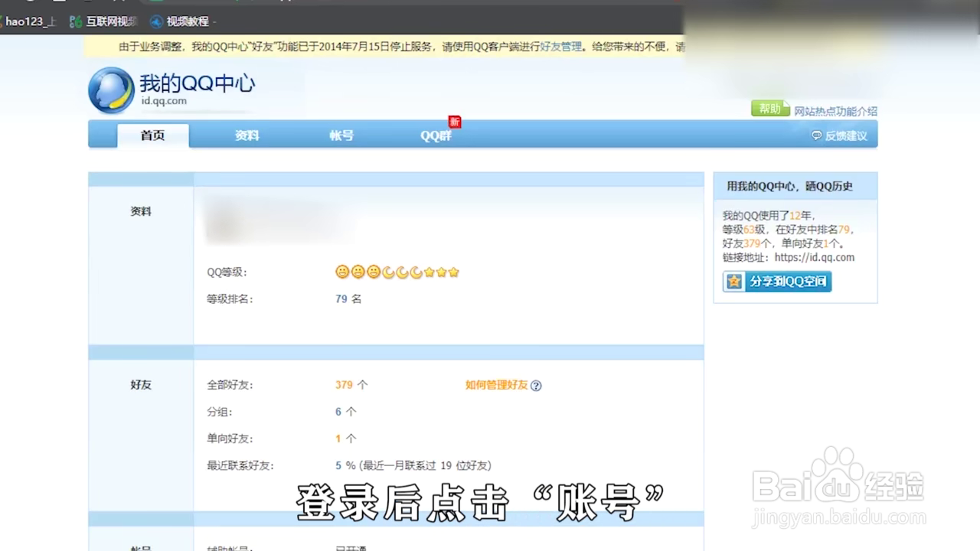The height and width of the screenshot is (551, 980).
Task: Click the 视频教程 bookmark icon
Action: coord(157,21)
